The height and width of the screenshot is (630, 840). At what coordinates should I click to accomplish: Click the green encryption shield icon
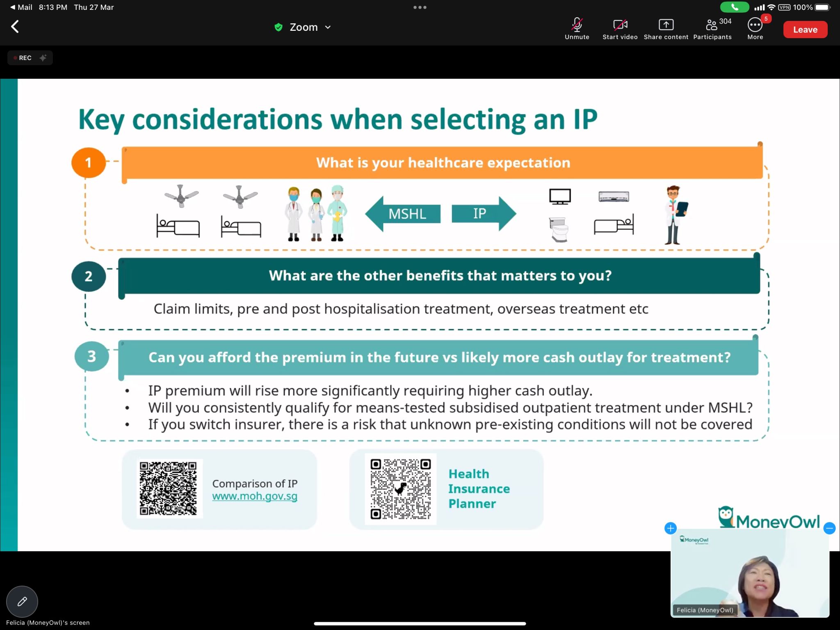tap(278, 27)
